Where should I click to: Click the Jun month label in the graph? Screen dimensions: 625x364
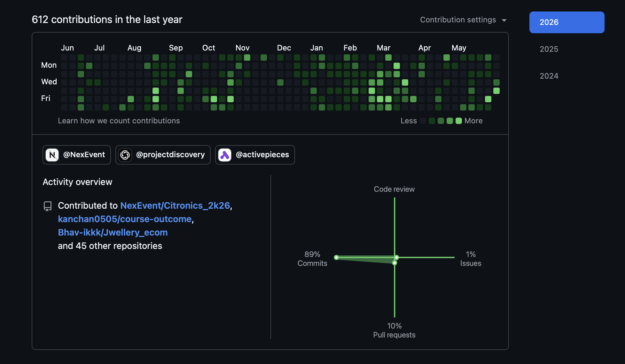coord(67,48)
